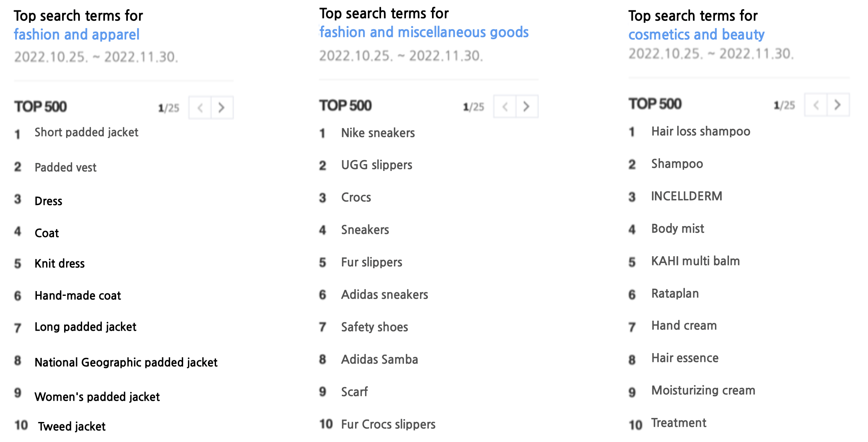Go to next page of cosmetics and beauty list
Image resolution: width=868 pixels, height=442 pixels.
838,105
